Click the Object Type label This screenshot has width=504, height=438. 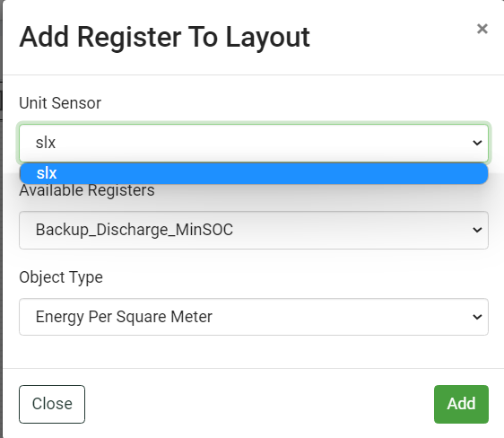click(61, 277)
